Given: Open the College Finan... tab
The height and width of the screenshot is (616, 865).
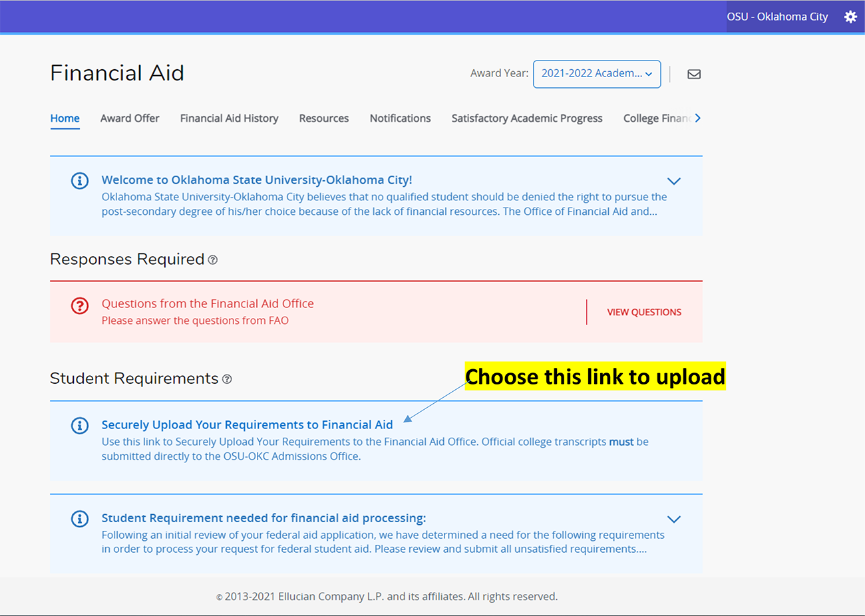Looking at the screenshot, I should click(657, 118).
